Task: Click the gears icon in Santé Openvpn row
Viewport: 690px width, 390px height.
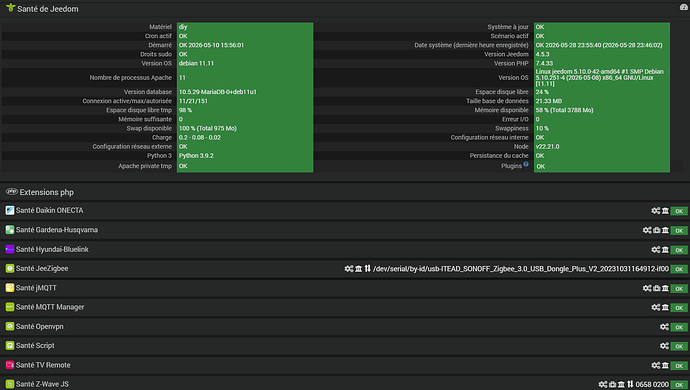Action: pos(664,327)
